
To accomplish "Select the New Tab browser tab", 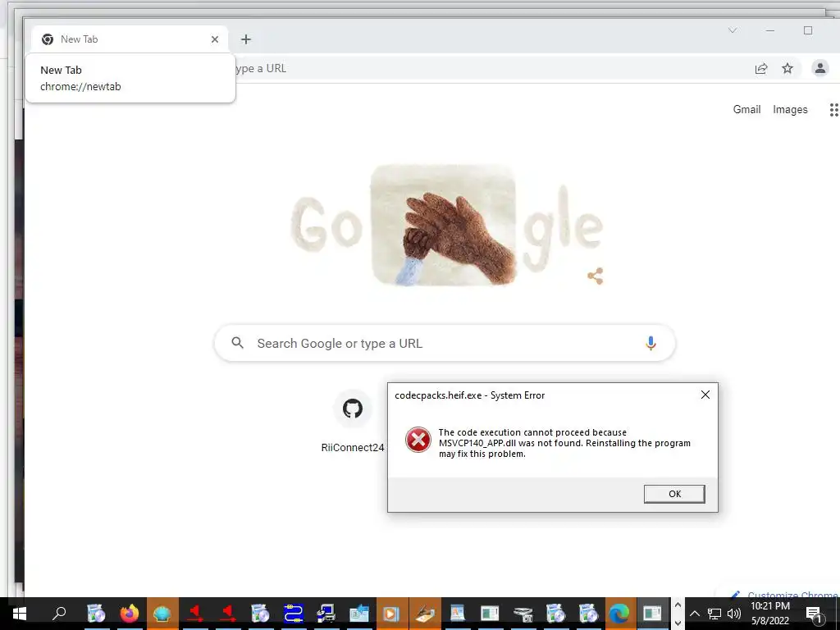I will [x=130, y=39].
